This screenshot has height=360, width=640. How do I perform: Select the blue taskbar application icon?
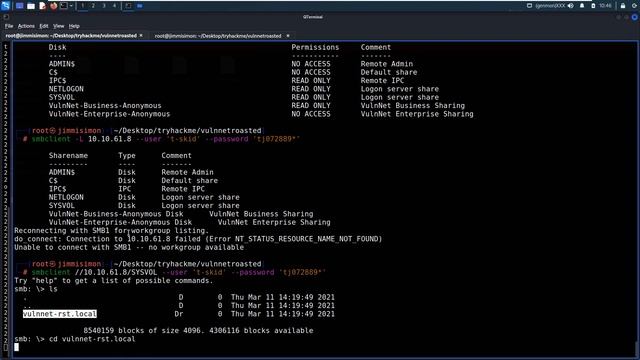coord(140,6)
